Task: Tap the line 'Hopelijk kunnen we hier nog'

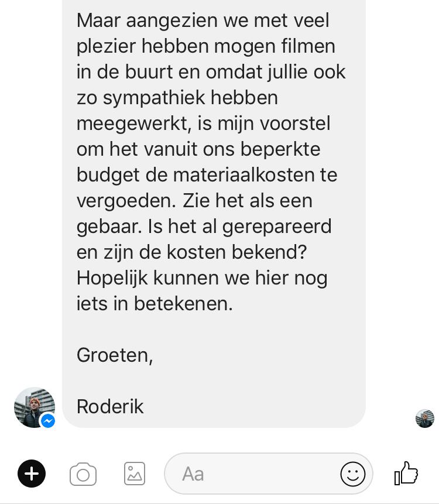Action: click(202, 279)
